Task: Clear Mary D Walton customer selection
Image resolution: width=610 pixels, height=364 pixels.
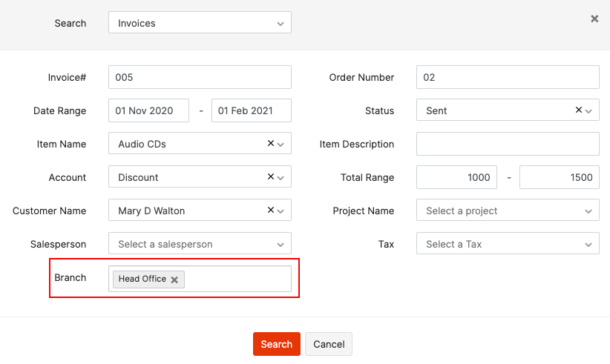Action: (x=271, y=211)
